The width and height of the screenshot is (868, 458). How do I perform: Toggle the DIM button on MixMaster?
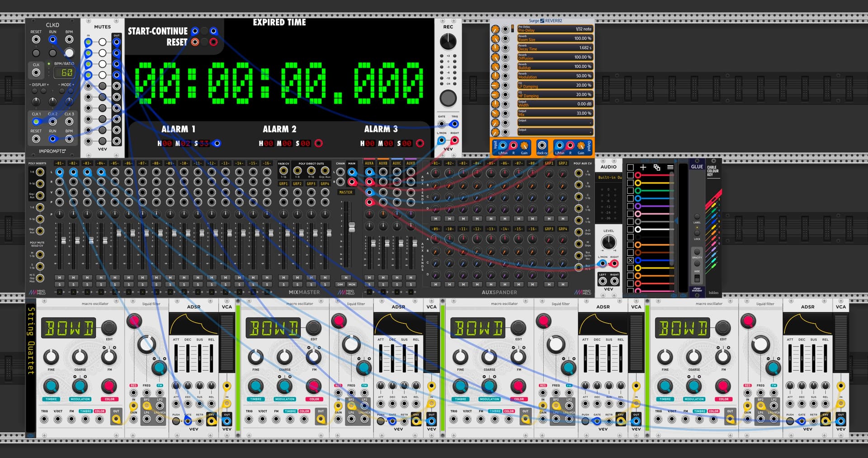coord(340,285)
